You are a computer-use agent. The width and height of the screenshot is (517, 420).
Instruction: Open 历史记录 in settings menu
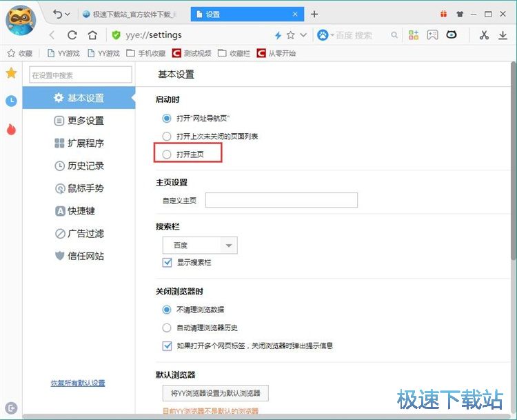pyautogui.click(x=79, y=166)
